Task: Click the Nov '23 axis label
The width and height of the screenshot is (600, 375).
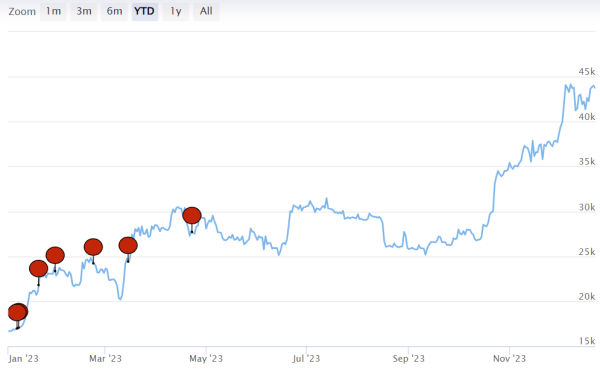Action: point(509,359)
